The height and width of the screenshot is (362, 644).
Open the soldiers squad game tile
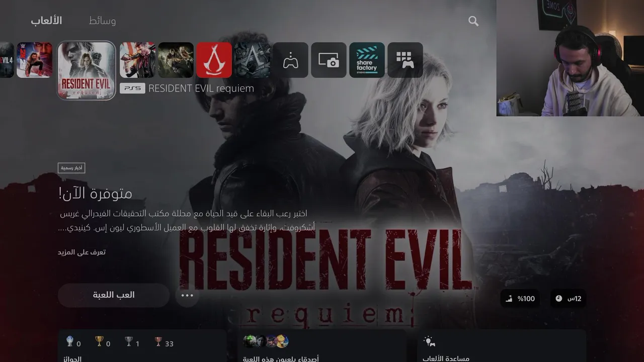(x=176, y=60)
